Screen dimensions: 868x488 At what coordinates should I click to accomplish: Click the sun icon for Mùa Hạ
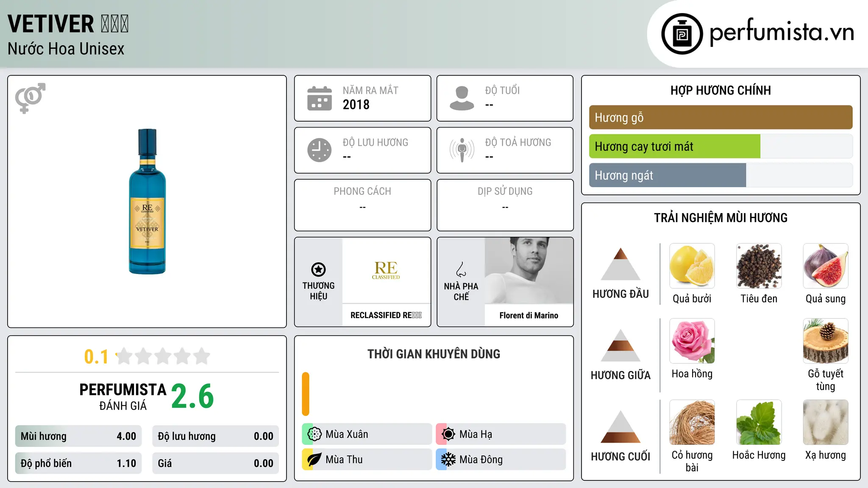click(x=448, y=434)
